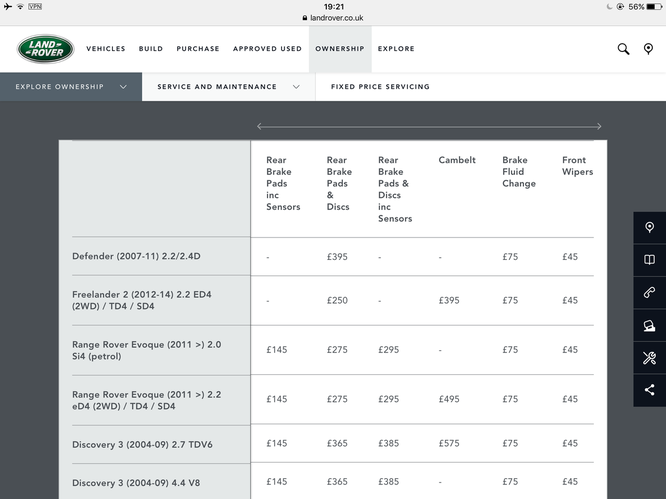This screenshot has height=499, width=666.
Task: Select the Defender (2007-11) 2.2/2.4D row label
Action: click(136, 256)
